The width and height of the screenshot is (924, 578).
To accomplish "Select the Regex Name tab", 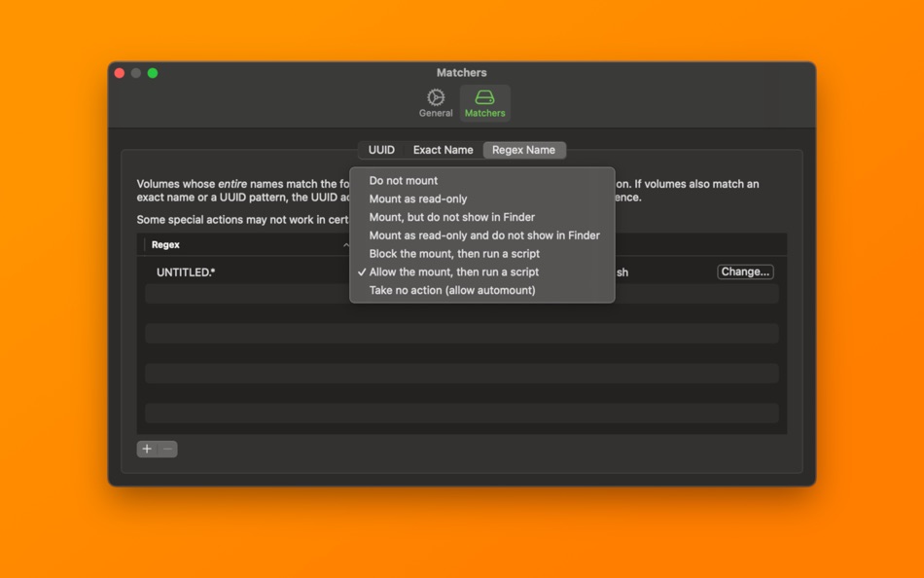I will click(523, 150).
